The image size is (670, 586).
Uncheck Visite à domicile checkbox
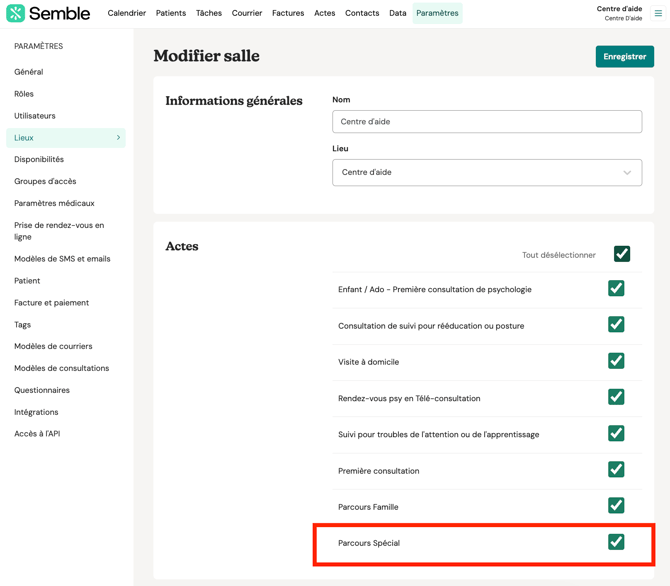[x=616, y=361]
